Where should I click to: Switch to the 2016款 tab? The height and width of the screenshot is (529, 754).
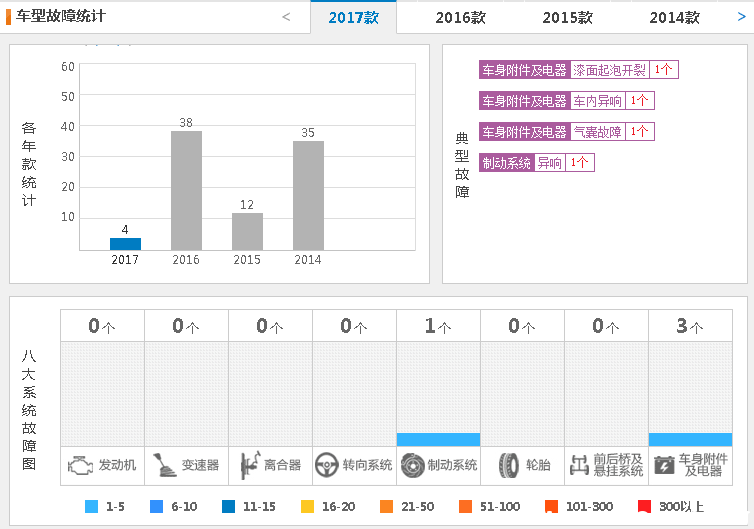tap(461, 18)
